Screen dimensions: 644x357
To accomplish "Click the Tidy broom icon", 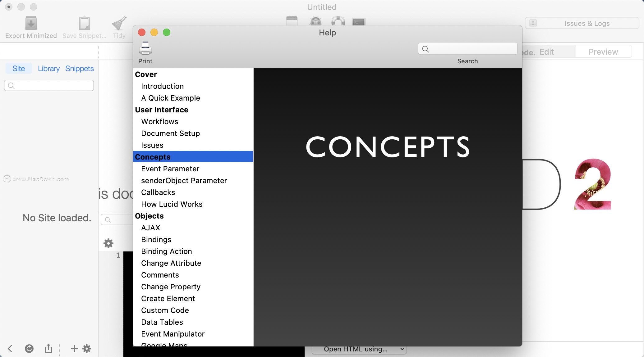I will click(119, 23).
